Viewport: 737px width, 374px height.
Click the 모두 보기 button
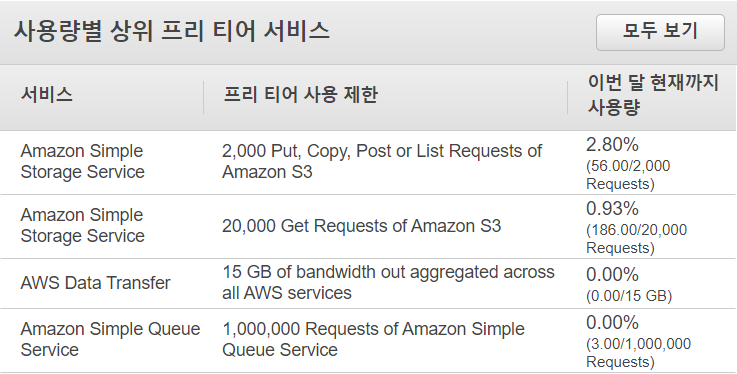tap(660, 32)
